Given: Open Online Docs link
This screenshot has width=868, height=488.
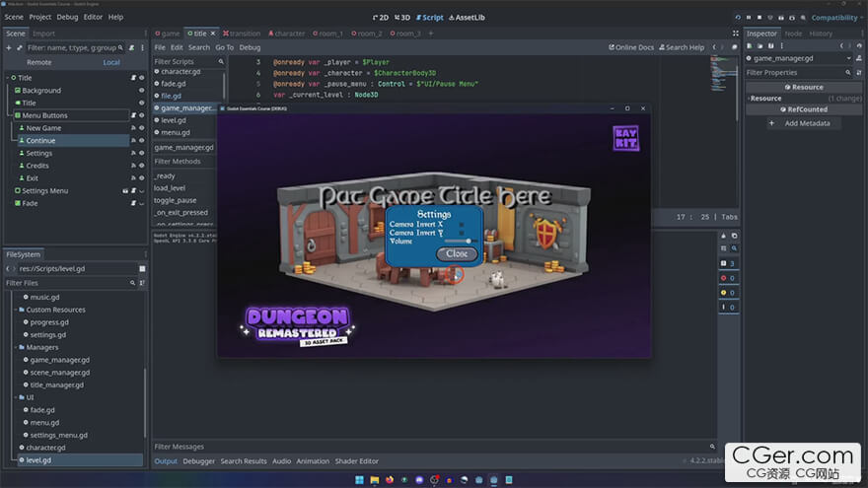Looking at the screenshot, I should tap(631, 47).
